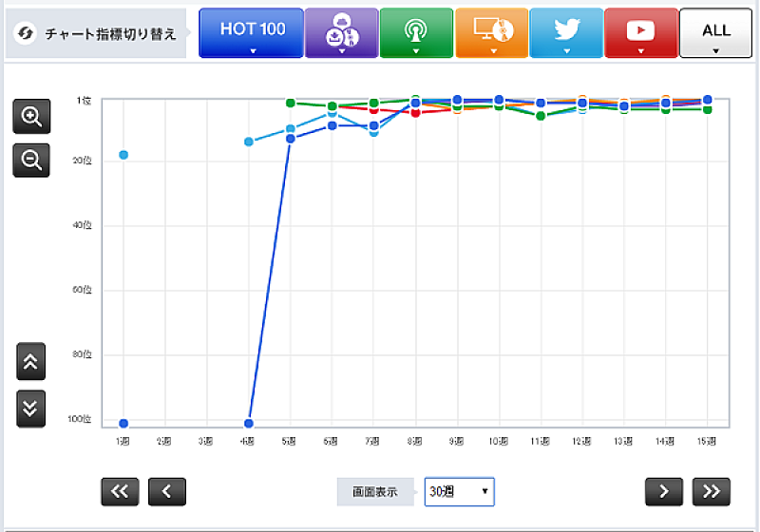Jump to latest weeks with double-right arrow
The width and height of the screenshot is (760, 532).
(712, 491)
